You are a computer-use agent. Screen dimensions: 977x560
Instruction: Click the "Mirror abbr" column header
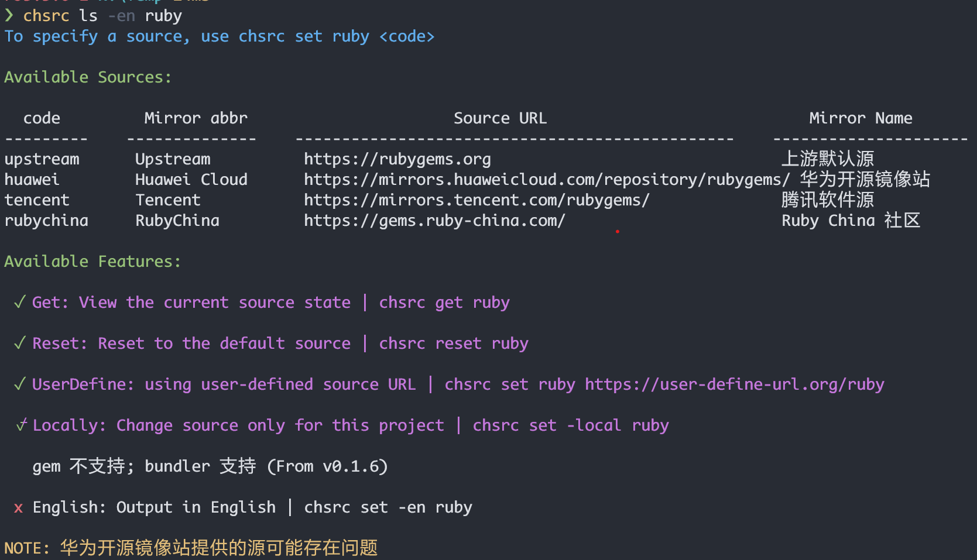click(x=196, y=118)
